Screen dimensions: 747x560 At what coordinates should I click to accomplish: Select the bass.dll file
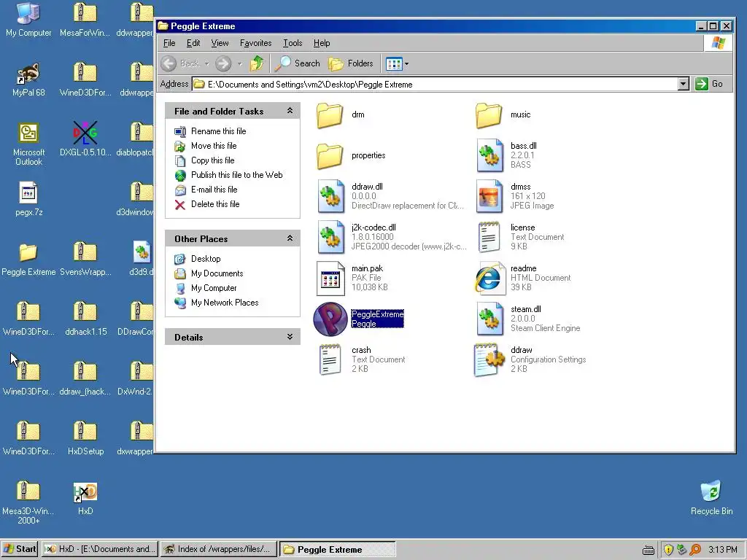(x=490, y=155)
